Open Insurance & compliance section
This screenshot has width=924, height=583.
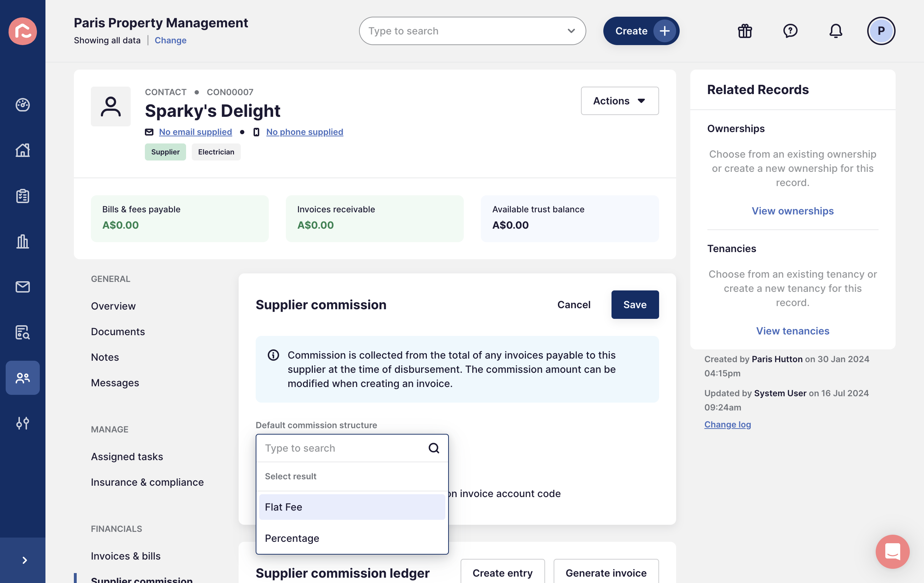[x=147, y=482]
